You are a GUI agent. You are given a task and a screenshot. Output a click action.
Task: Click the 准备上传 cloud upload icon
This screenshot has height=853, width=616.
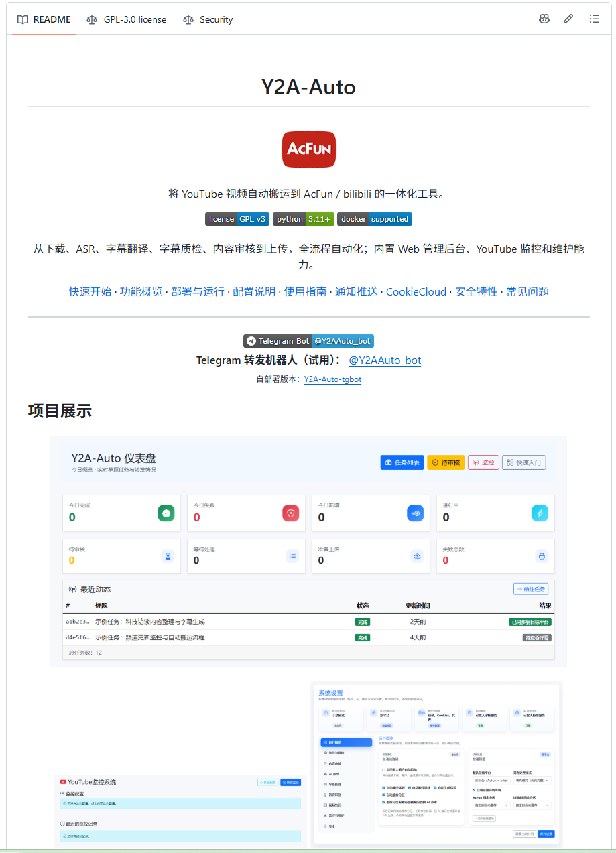417,556
